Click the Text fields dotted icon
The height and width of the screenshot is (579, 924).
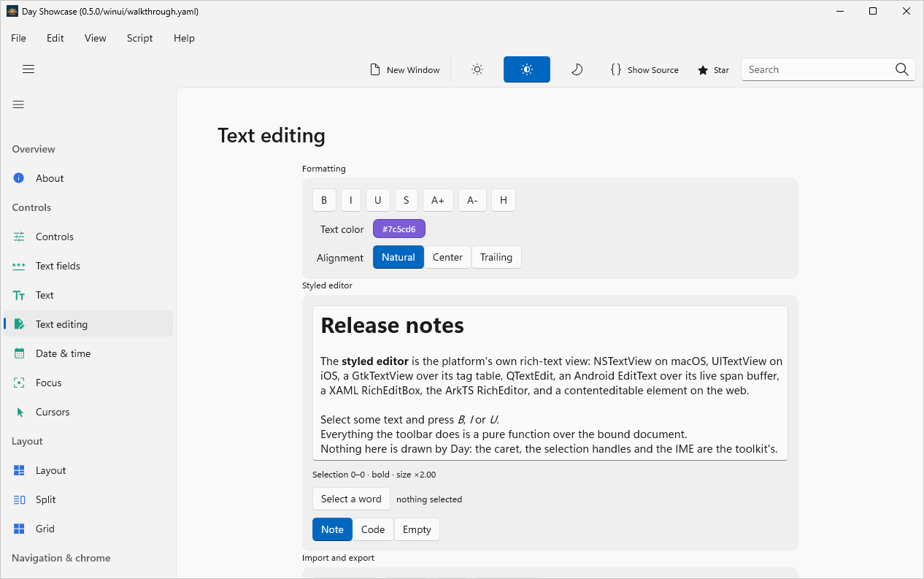[19, 266]
